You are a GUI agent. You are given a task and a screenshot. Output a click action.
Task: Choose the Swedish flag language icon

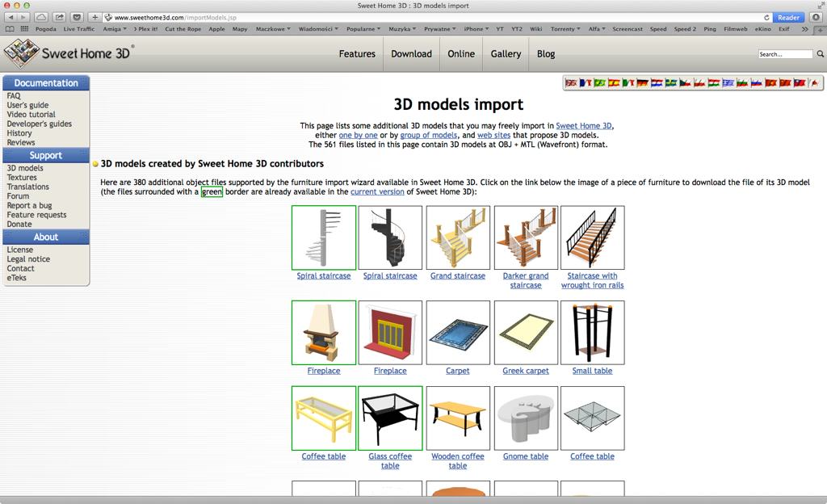[x=670, y=83]
